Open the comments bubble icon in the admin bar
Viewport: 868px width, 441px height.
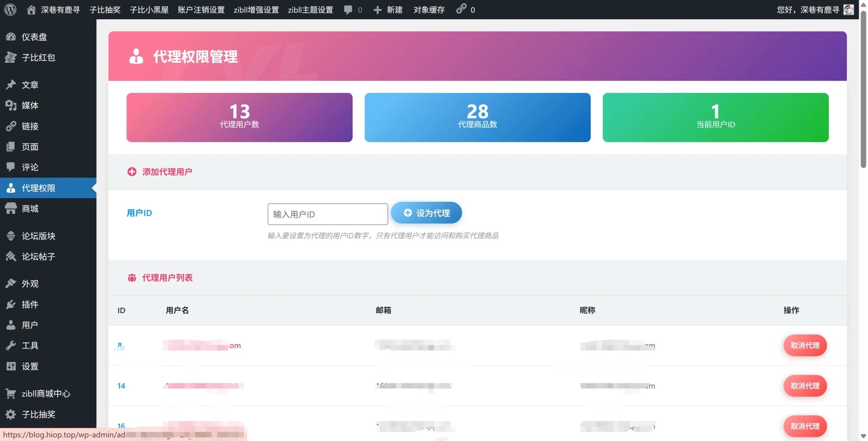pyautogui.click(x=348, y=10)
